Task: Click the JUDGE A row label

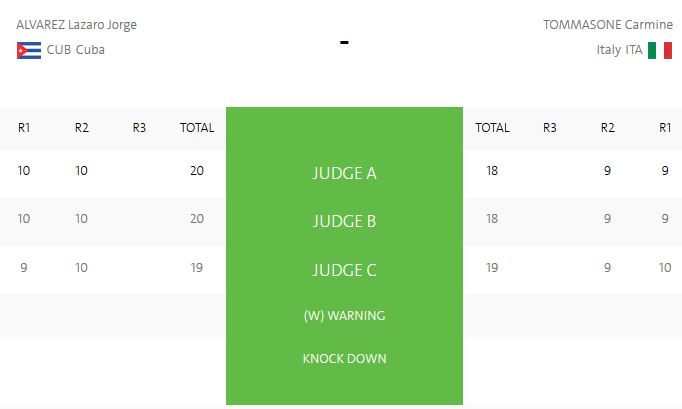Action: (344, 173)
